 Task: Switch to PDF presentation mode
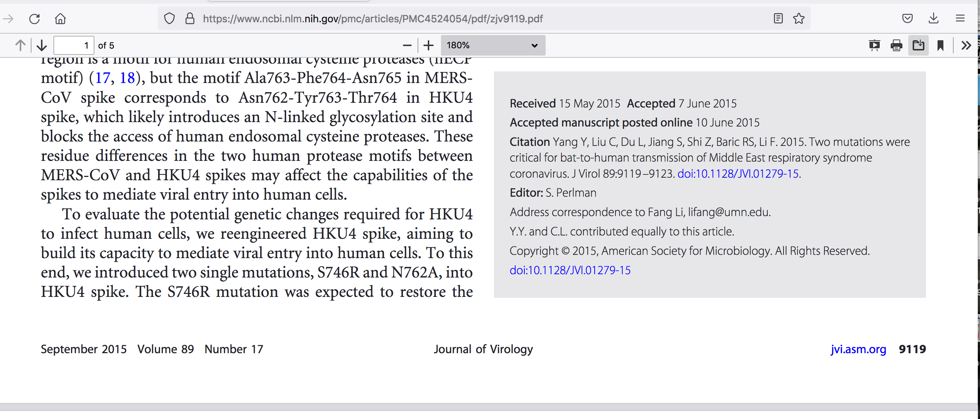coord(874,46)
